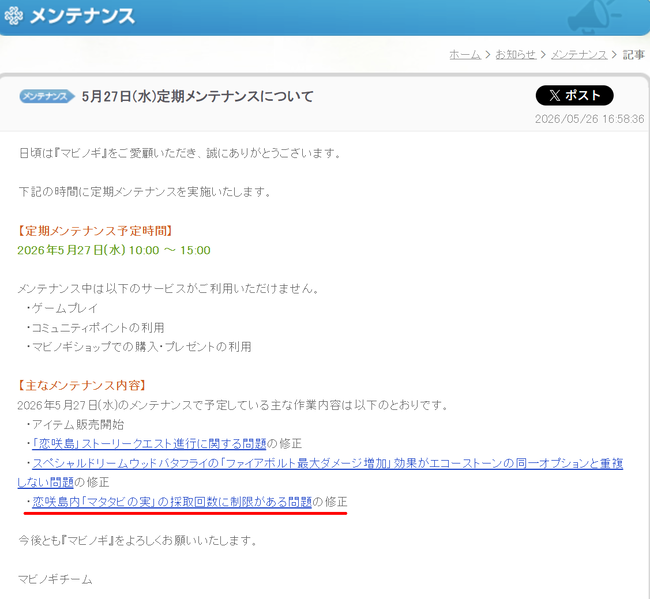Click the 【定期メンテナンス予定時間】 heading

point(95,231)
